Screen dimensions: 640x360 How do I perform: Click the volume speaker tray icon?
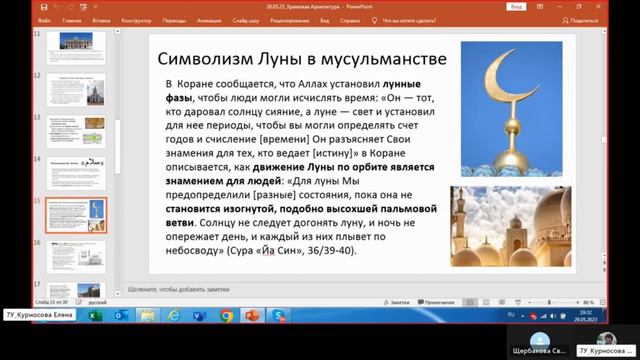pos(553,316)
